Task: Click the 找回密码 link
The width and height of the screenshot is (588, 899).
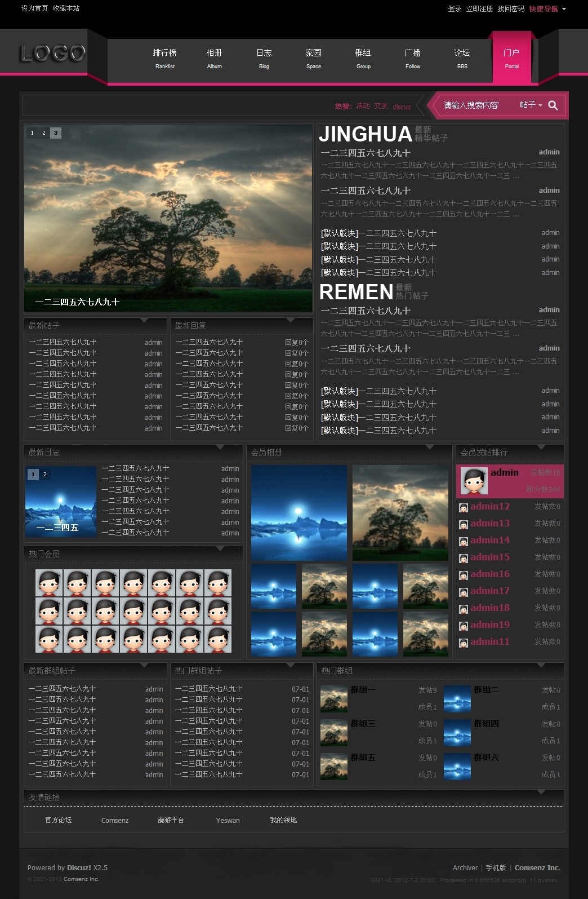Action: click(511, 8)
